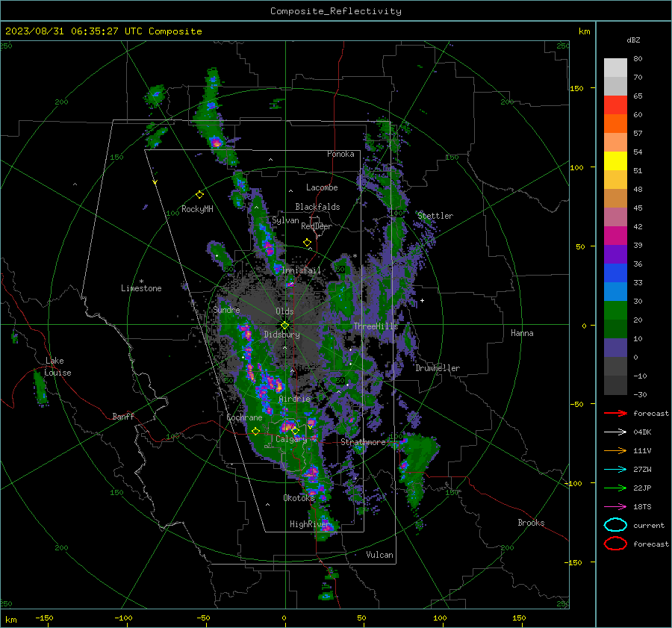Click the Composite_Reflectivity title
The height and width of the screenshot is (628, 672).
coord(336,11)
